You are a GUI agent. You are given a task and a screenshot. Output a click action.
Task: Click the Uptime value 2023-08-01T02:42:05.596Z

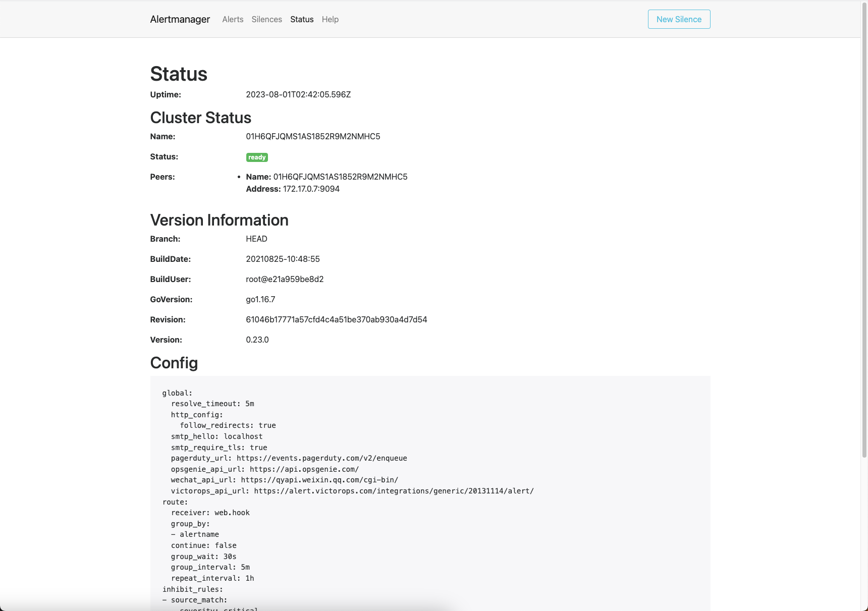298,94
